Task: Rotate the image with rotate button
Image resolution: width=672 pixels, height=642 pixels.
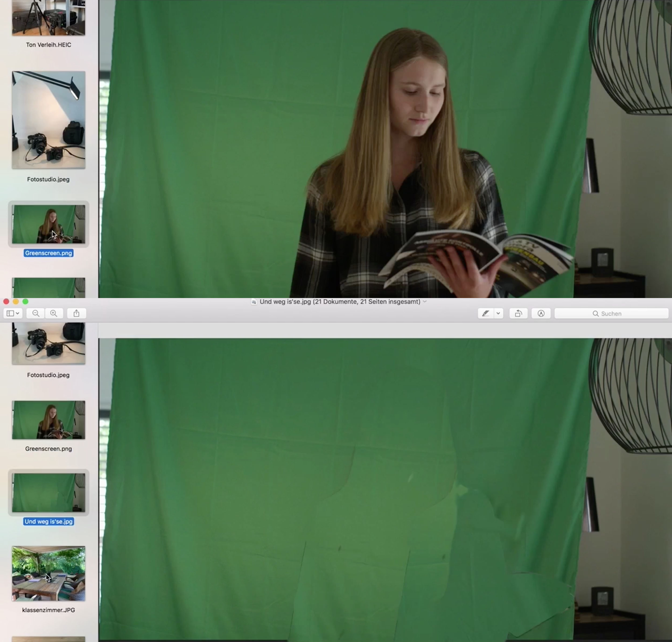Action: click(x=518, y=313)
